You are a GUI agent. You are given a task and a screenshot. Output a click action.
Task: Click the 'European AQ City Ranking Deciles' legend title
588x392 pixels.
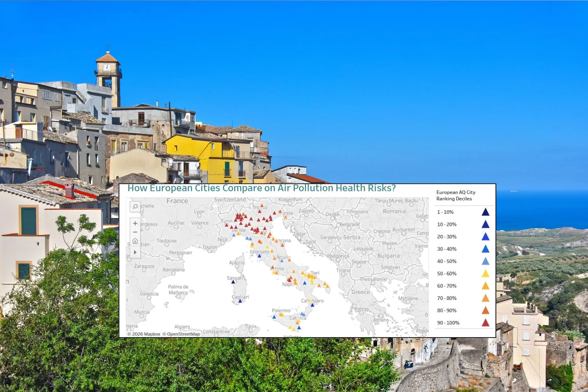(456, 196)
